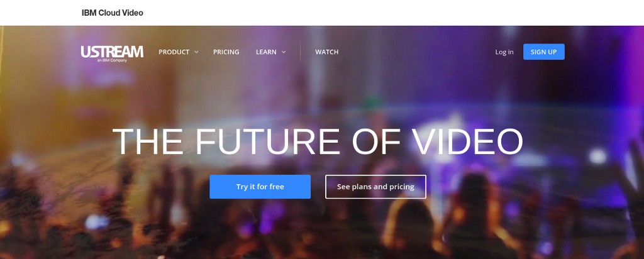Click the divider line before WATCH
Image resolution: width=644 pixels, height=259 pixels.
click(x=300, y=52)
